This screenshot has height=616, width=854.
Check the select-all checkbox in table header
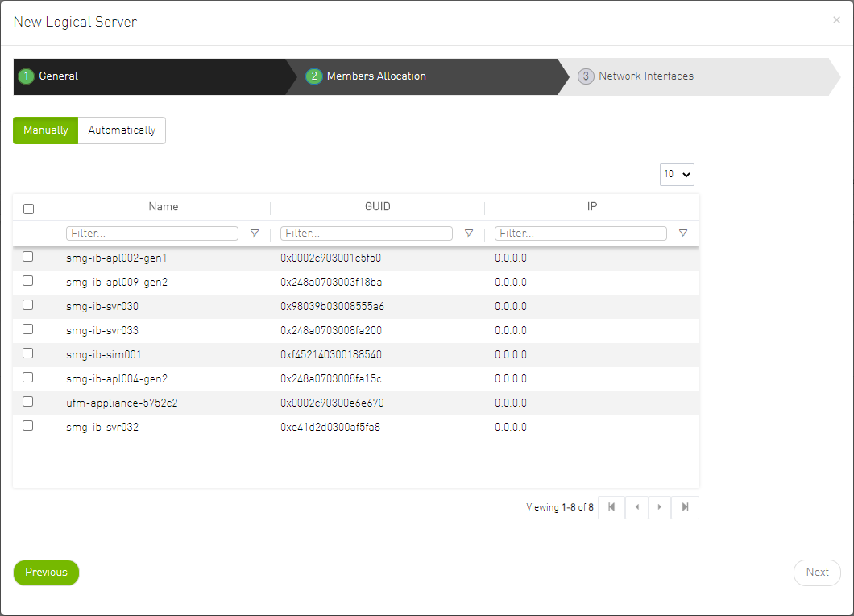(x=29, y=208)
